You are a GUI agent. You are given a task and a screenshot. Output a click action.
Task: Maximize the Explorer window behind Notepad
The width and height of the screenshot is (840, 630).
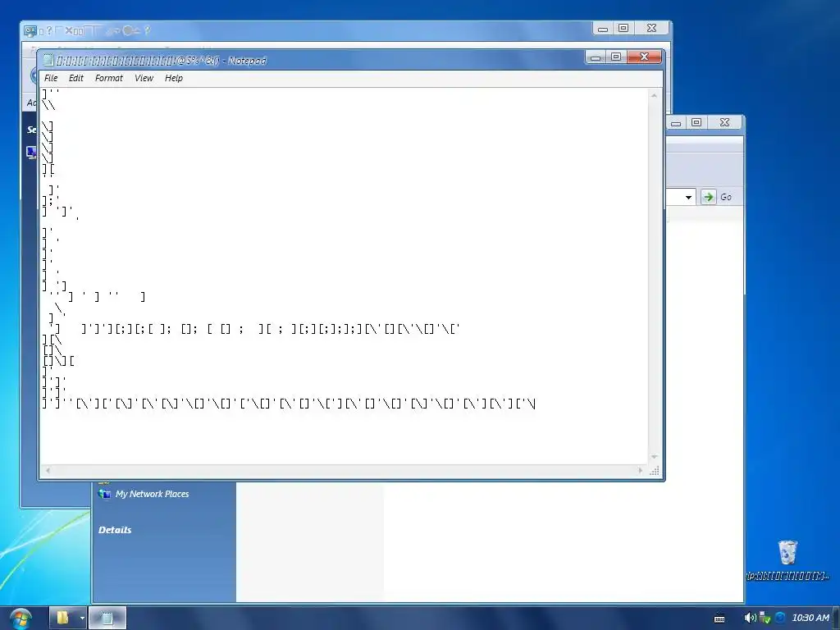click(x=696, y=123)
